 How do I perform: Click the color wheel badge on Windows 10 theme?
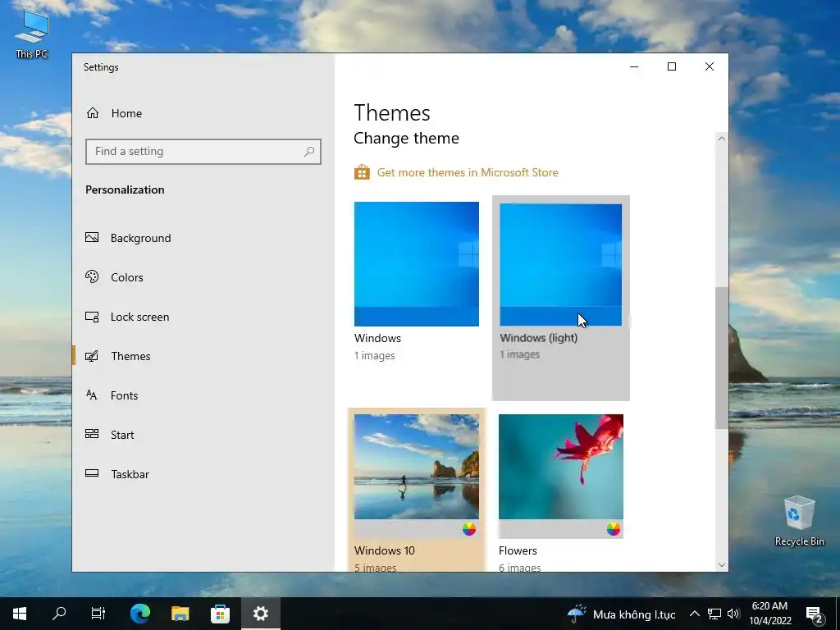(468, 529)
